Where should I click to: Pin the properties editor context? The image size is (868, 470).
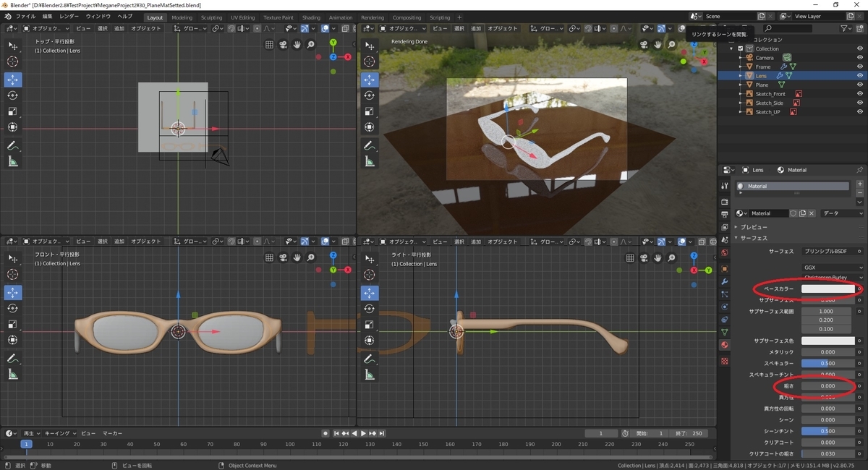(x=859, y=170)
